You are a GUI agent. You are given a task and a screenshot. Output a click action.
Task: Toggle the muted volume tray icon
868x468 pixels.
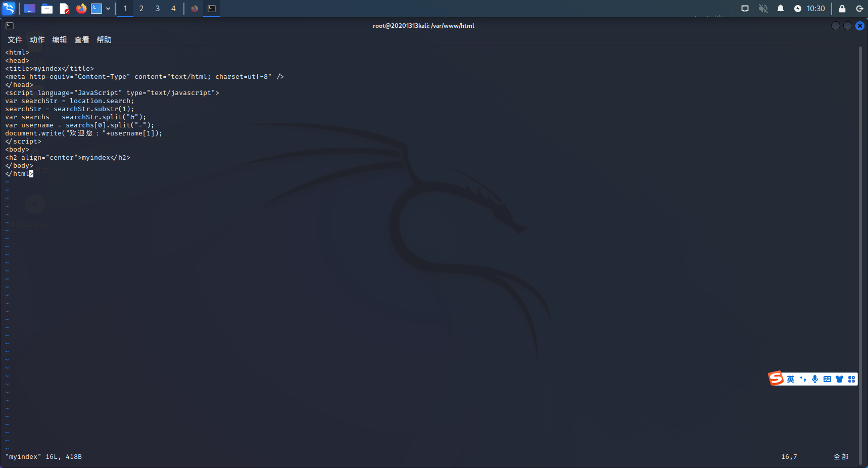click(763, 9)
